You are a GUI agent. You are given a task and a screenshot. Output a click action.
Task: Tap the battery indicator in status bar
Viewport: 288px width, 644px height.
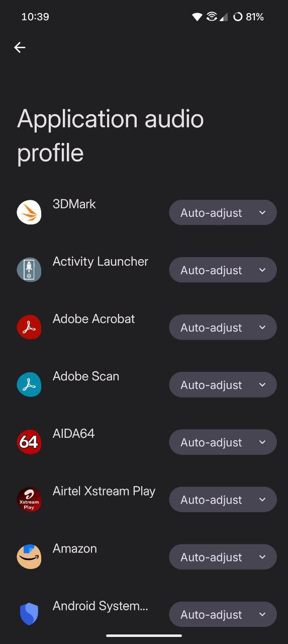click(248, 17)
